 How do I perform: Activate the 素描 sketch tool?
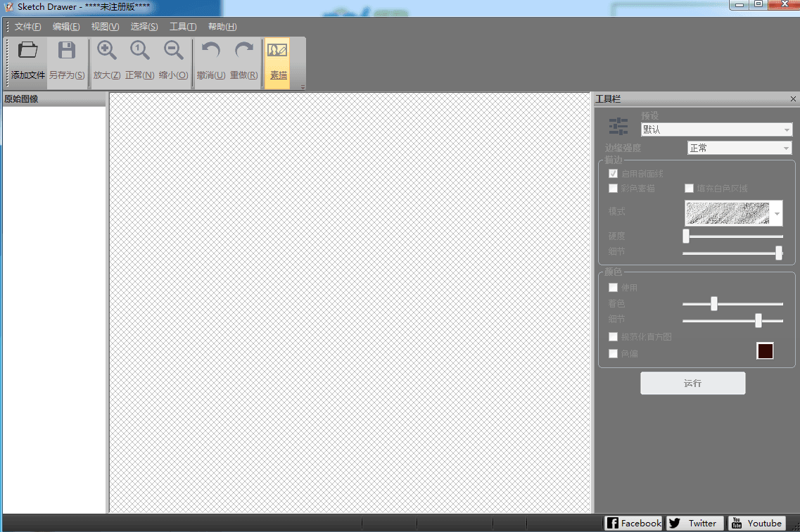277,63
